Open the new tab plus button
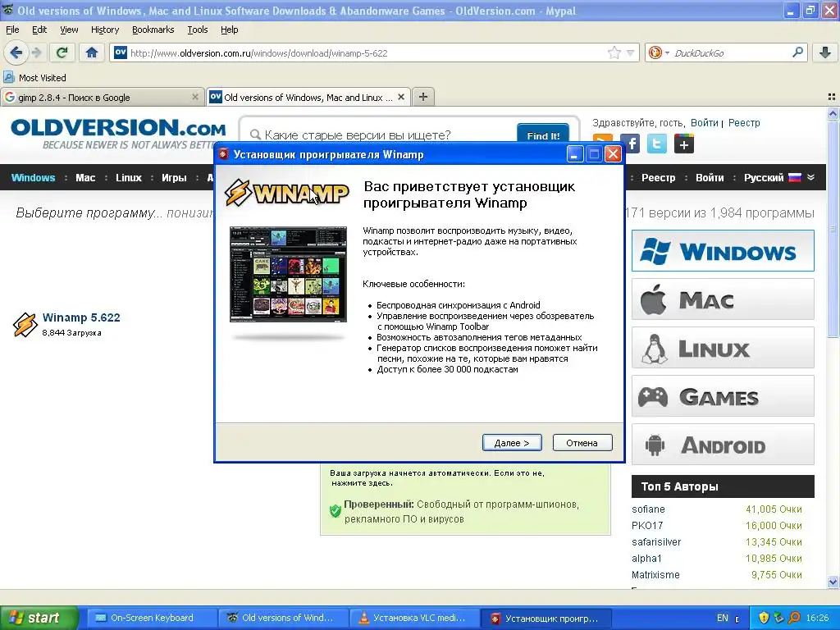Screen dimensions: 840x630 click(423, 97)
